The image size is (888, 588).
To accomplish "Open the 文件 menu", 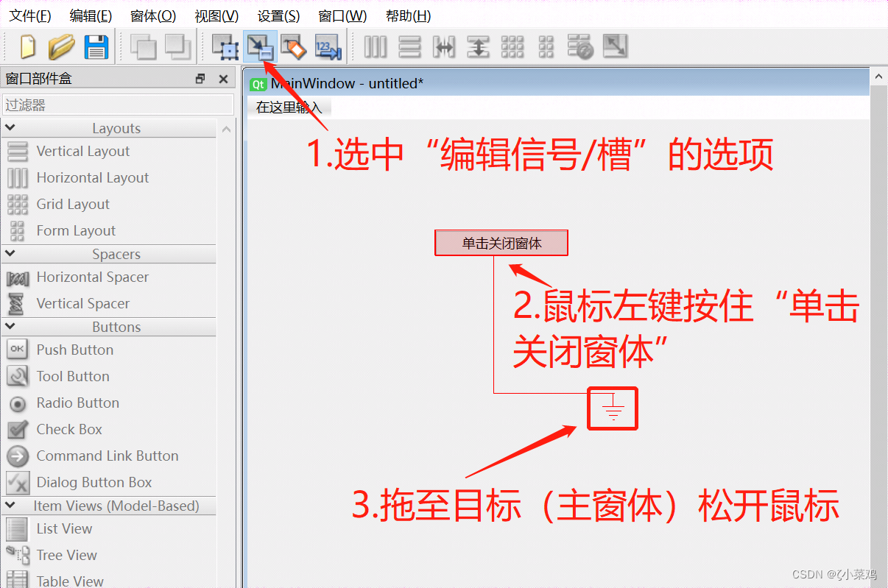I will click(29, 15).
